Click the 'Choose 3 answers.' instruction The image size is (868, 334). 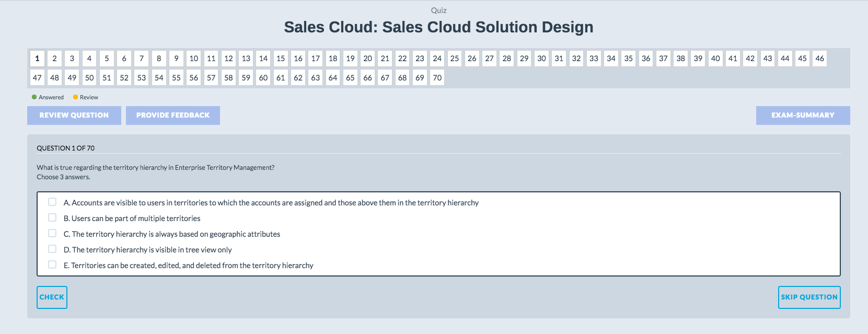click(x=63, y=177)
